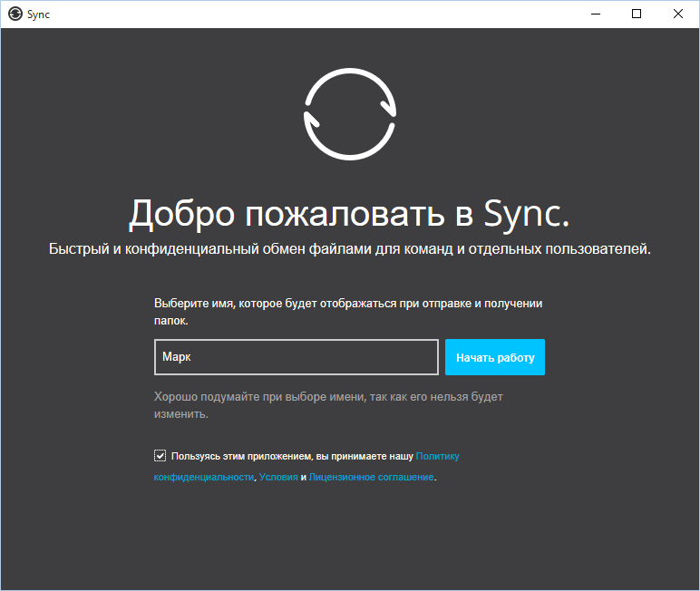Click the Добро пожаловать в Sync heading
The width and height of the screenshot is (700, 591).
(x=350, y=214)
